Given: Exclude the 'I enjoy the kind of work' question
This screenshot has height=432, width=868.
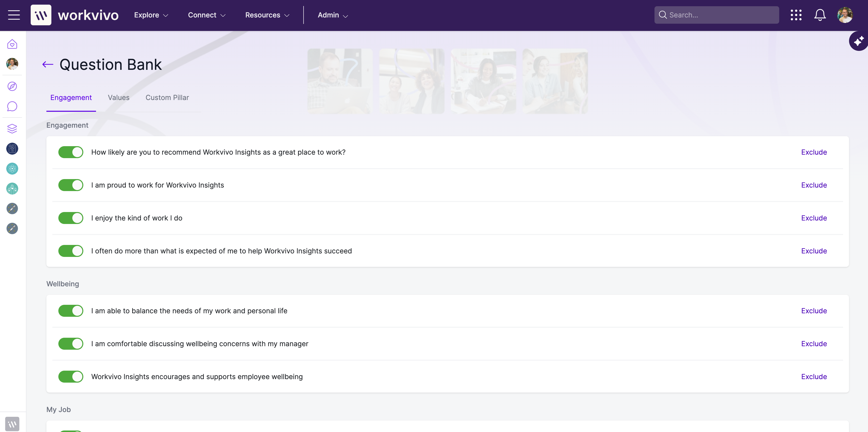Looking at the screenshot, I should (x=814, y=218).
